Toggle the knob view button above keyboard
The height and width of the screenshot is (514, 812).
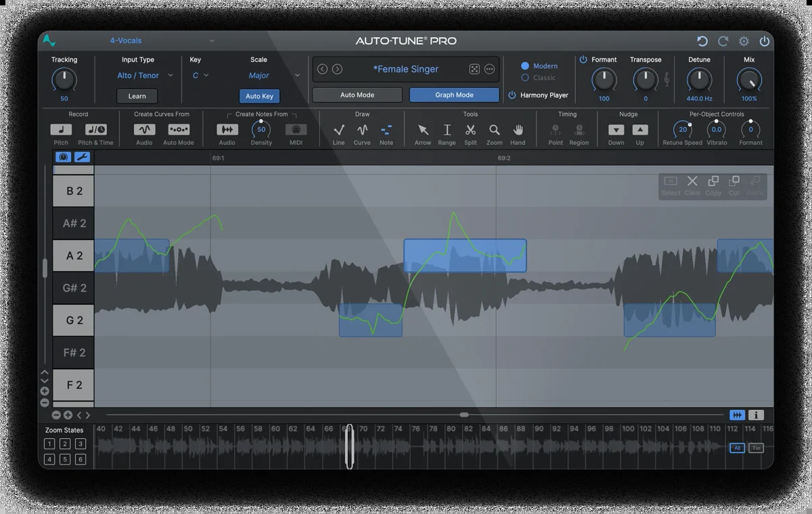[63, 157]
